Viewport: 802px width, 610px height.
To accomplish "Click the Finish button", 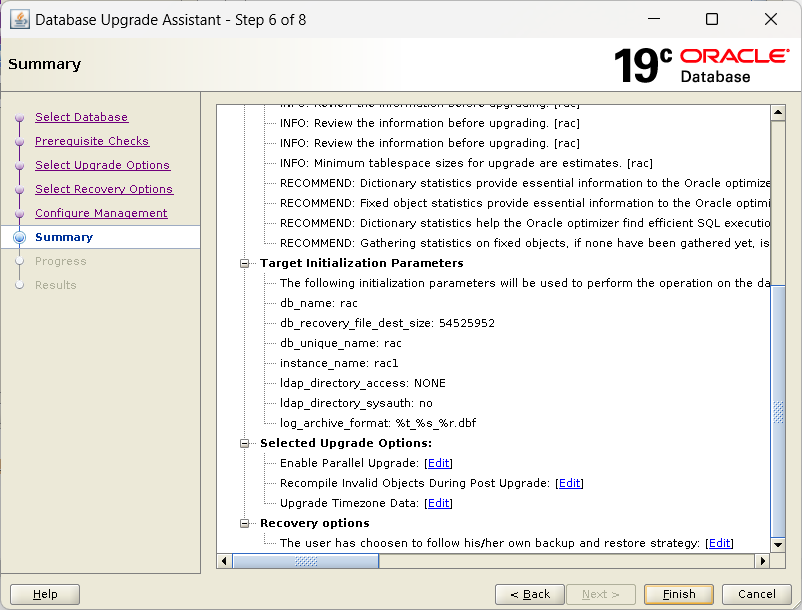I will point(679,594).
